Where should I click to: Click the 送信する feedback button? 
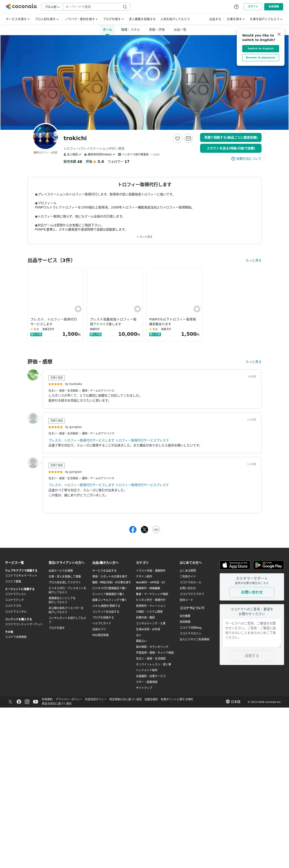click(252, 656)
